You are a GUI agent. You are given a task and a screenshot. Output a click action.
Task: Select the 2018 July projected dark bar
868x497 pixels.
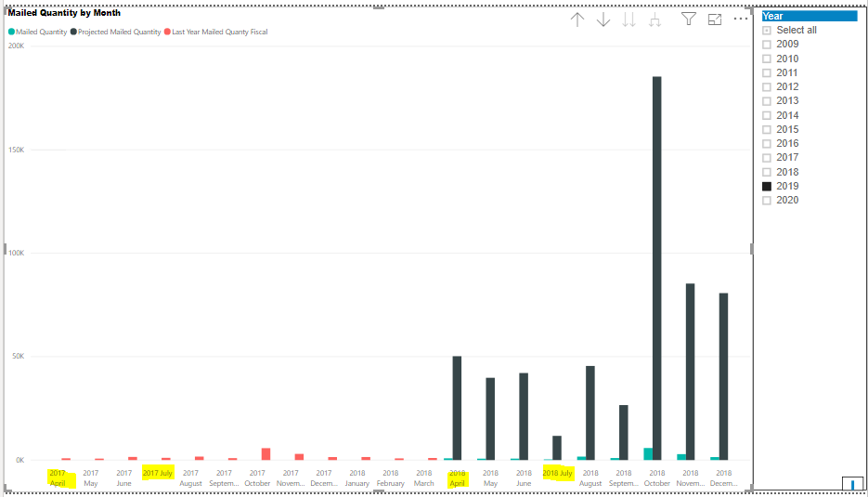(x=557, y=448)
